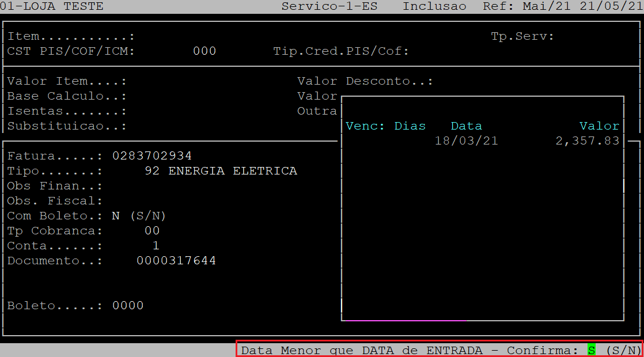Select the due date 18/03/21
Viewport: 644px width, 357px height.
click(466, 141)
